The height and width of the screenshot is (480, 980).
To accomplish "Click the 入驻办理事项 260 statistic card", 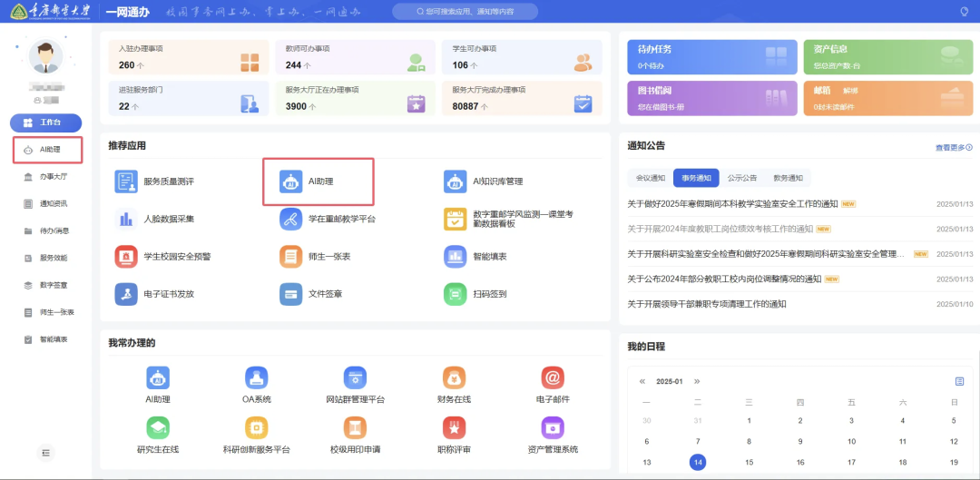I will 189,57.
